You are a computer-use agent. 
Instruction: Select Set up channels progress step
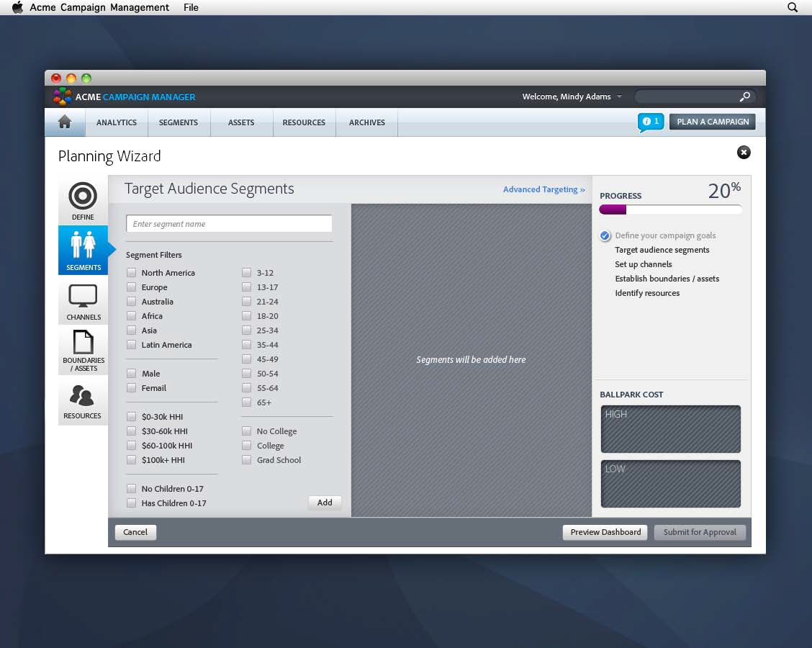click(x=643, y=264)
